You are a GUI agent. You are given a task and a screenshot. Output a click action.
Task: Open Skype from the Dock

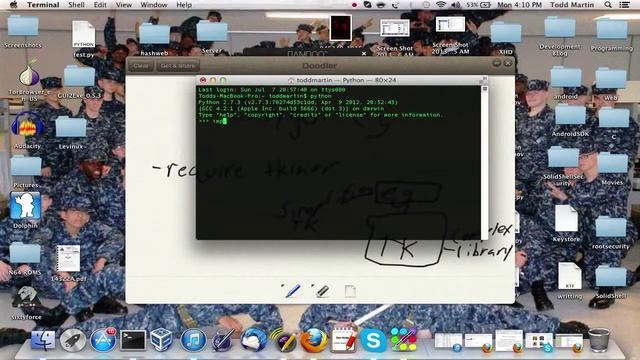(373, 340)
